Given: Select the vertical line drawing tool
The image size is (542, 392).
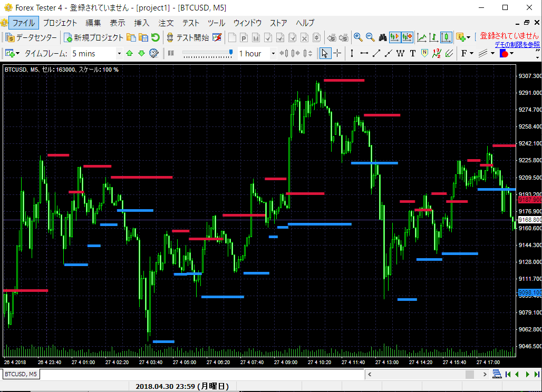Looking at the screenshot, I should (x=352, y=54).
